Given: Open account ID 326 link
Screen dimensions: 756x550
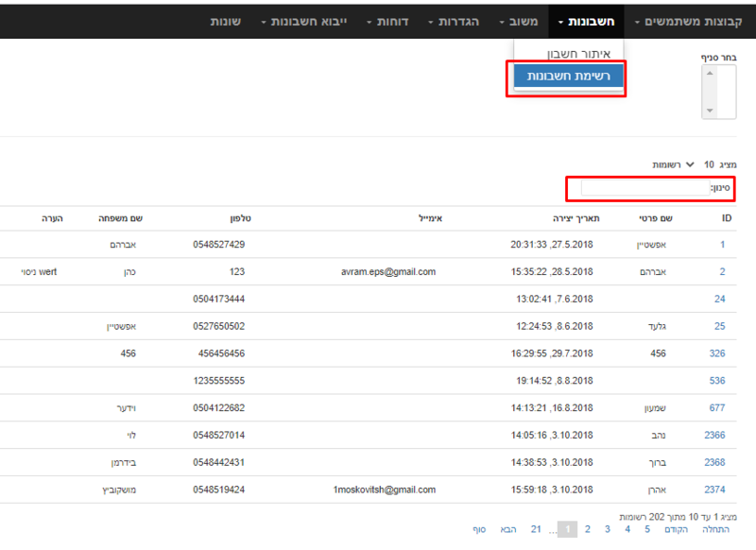Looking at the screenshot, I should pos(717,353).
